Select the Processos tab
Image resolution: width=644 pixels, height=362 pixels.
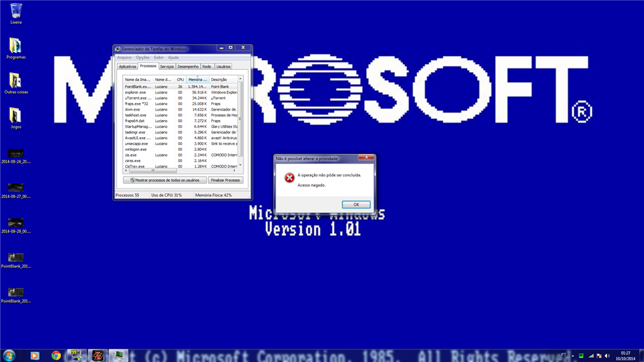pos(148,65)
